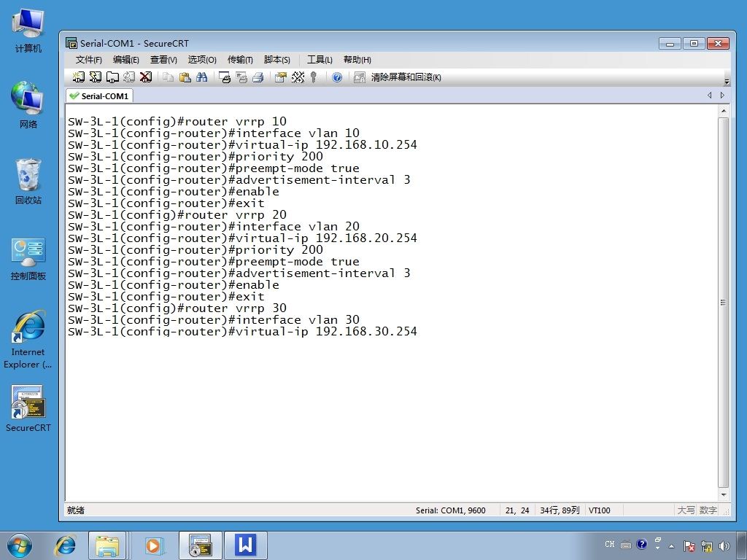This screenshot has width=747, height=560.
Task: Click the SecureCRT title bar window icon
Action: (x=71, y=43)
